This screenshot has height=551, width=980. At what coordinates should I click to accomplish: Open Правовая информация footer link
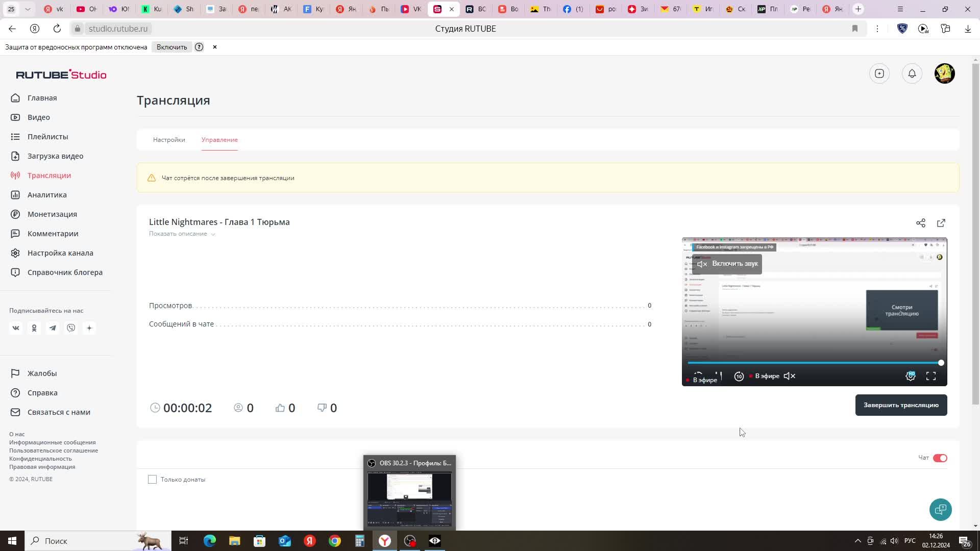pos(42,467)
